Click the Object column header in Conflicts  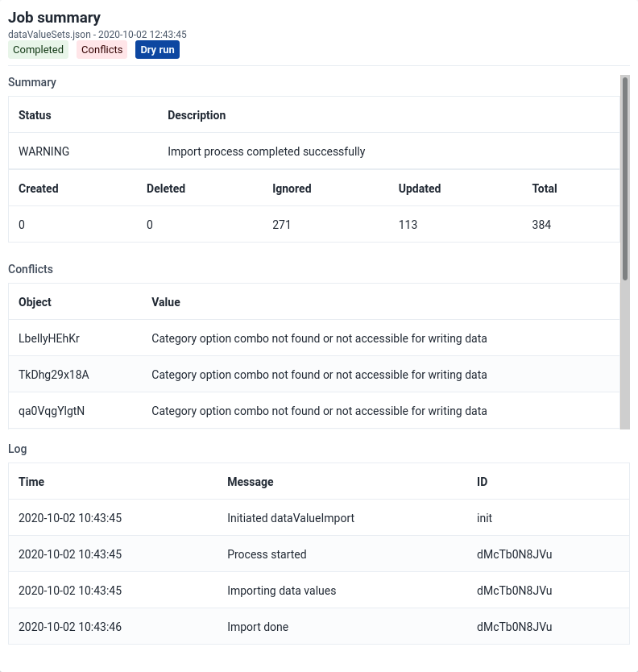click(35, 302)
